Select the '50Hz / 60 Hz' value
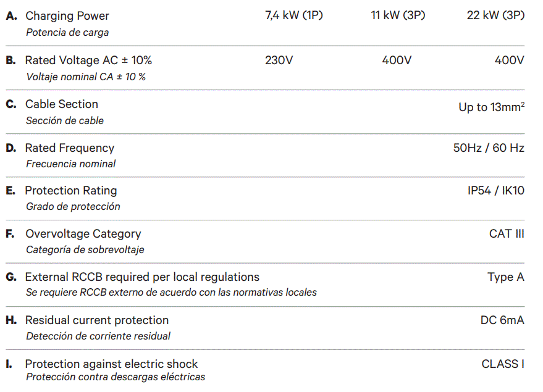This screenshot has width=543, height=392. pos(489,148)
